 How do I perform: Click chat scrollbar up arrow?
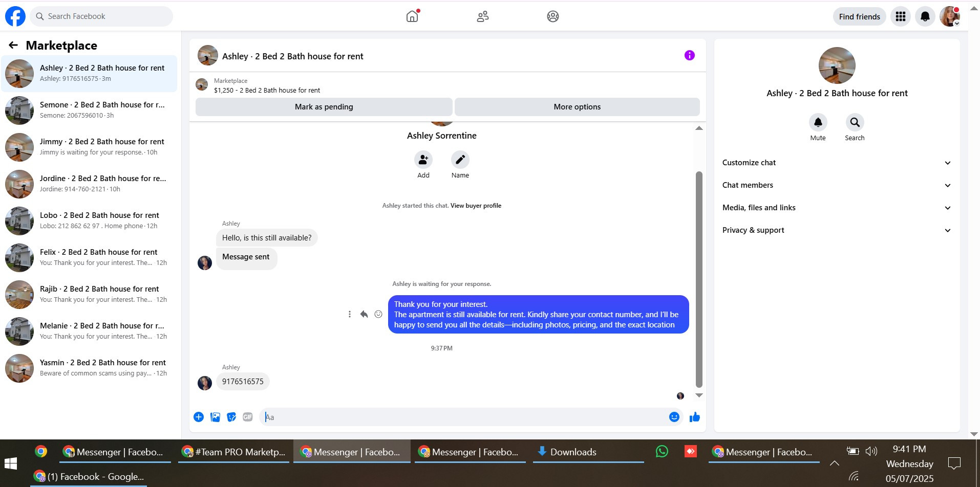699,128
